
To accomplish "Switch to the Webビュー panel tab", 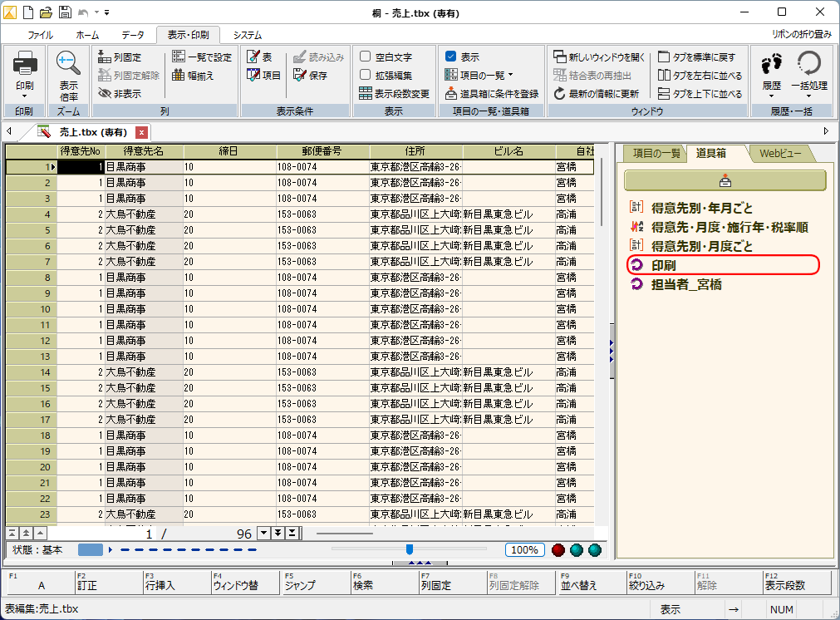I will coord(779,154).
